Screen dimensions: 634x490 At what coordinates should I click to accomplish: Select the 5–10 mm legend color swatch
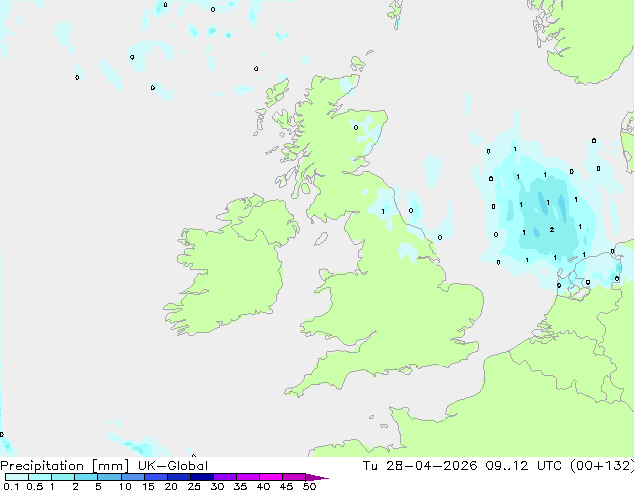[109, 477]
